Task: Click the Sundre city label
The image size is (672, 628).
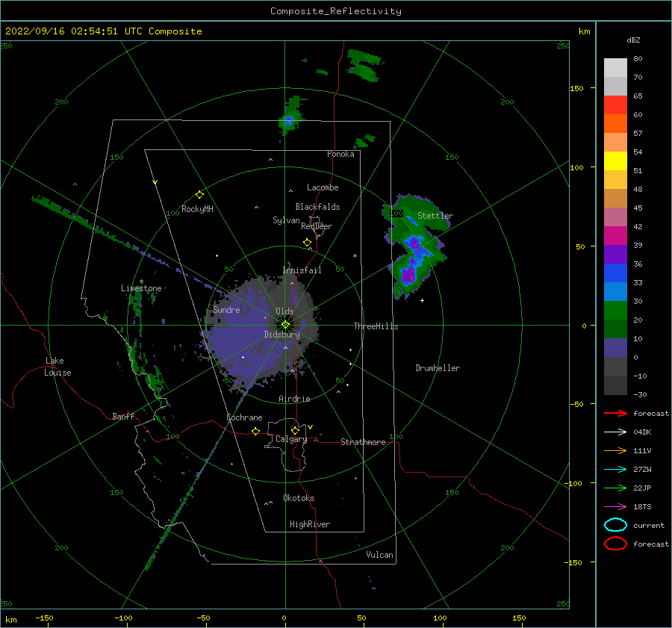Action: [x=226, y=309]
